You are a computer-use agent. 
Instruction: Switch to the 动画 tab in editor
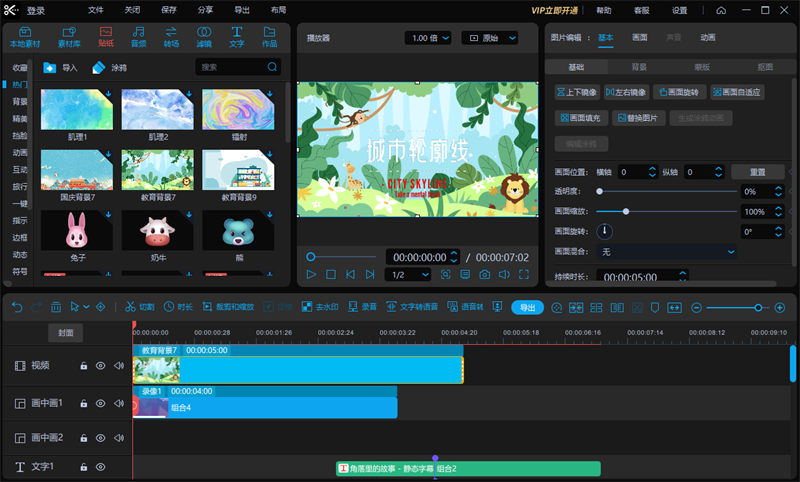click(x=708, y=37)
